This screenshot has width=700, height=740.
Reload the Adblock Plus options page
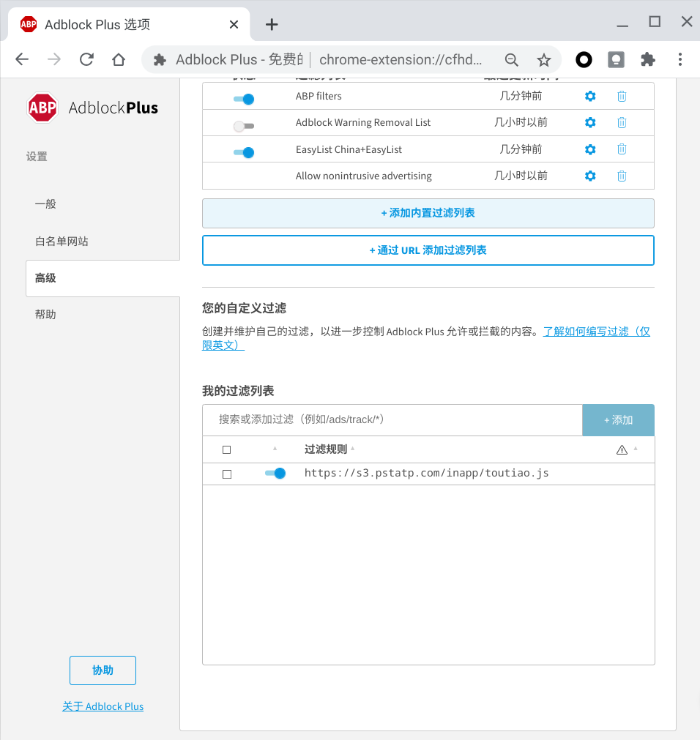[86, 59]
